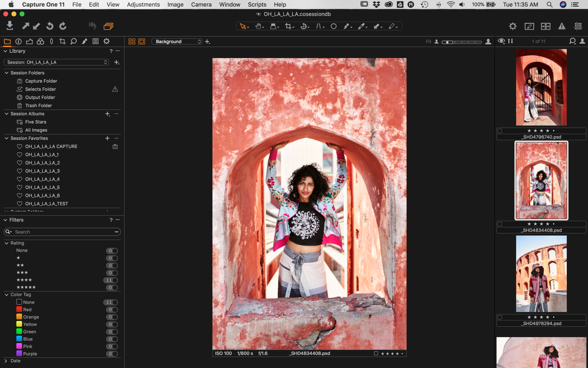Click the Import images icon
Viewport: 588px width, 368px height.
10,26
